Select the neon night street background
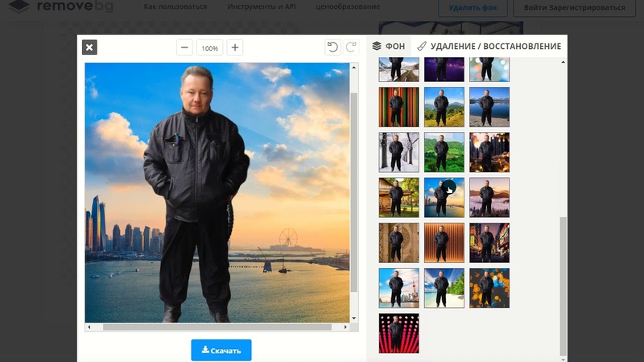644x362 pixels. (489, 243)
